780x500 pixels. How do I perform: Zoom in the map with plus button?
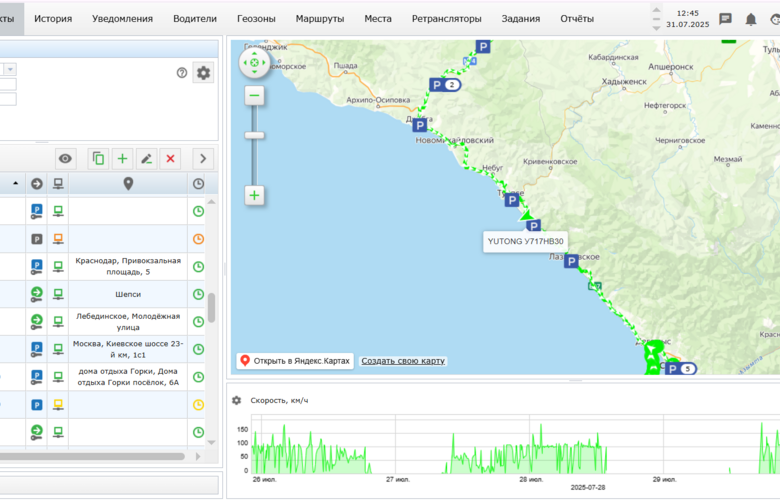[x=255, y=195]
